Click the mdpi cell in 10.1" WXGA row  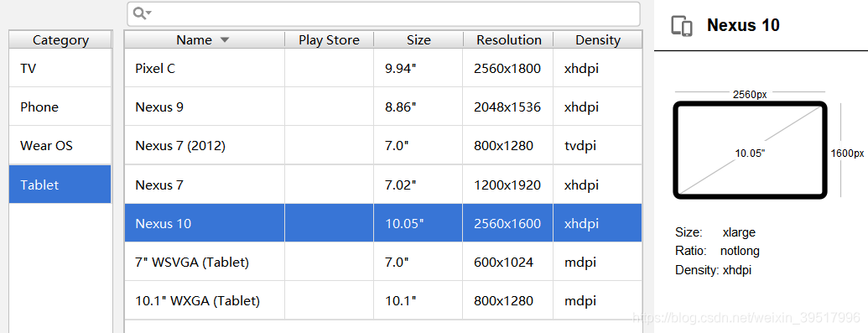[598, 300]
